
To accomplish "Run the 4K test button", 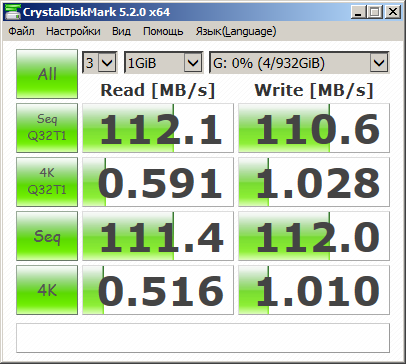I will pos(47,290).
